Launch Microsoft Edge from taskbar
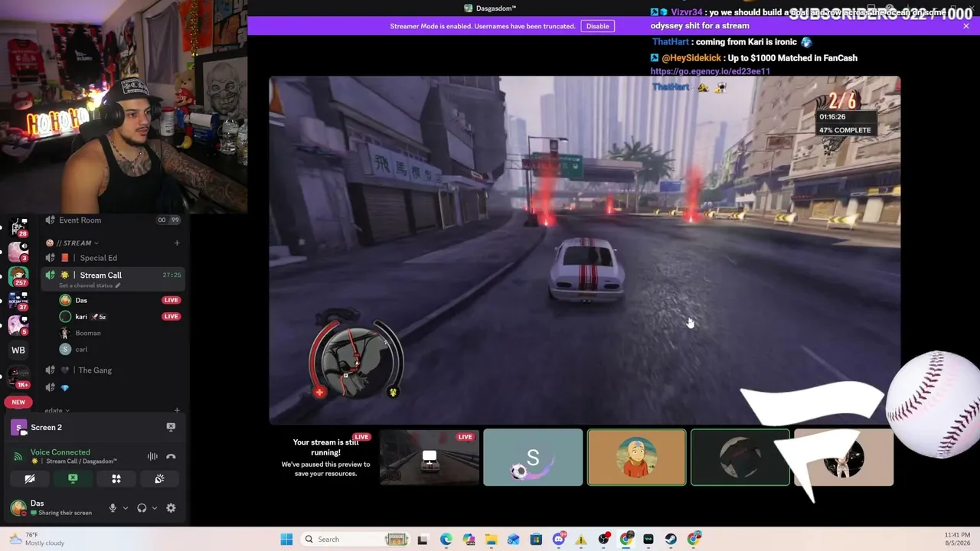The height and width of the screenshot is (551, 980). coord(446,540)
